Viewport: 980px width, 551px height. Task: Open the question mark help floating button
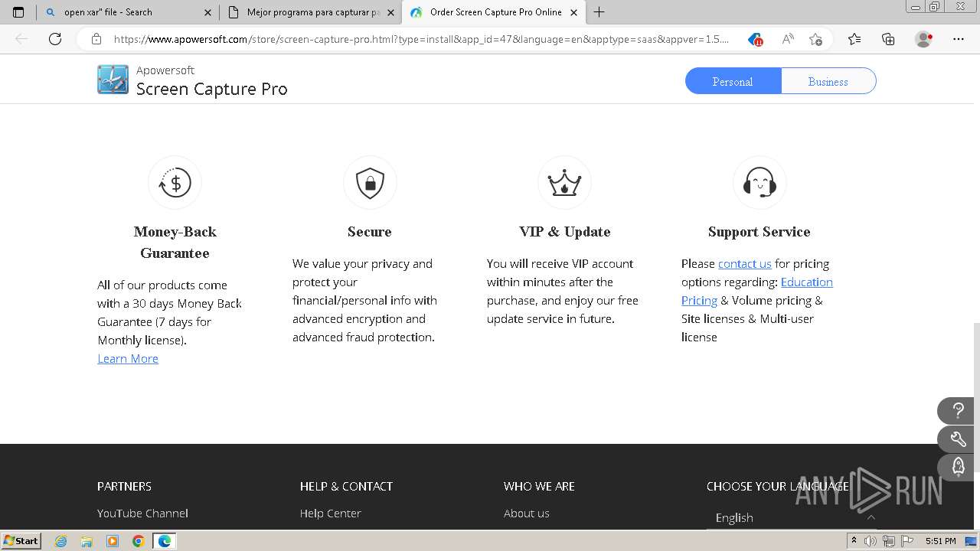[x=958, y=411]
